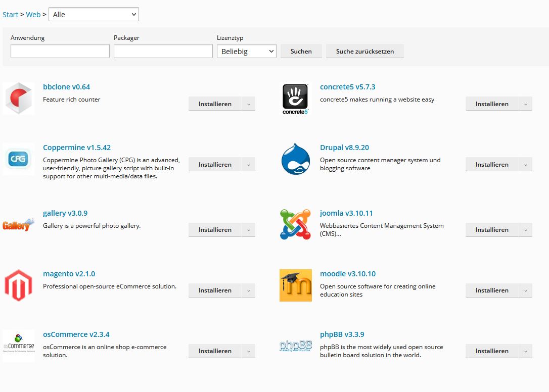Screen dimensions: 549x392
Task: Open the moodle v3.10.10 title link
Action: click(x=348, y=274)
